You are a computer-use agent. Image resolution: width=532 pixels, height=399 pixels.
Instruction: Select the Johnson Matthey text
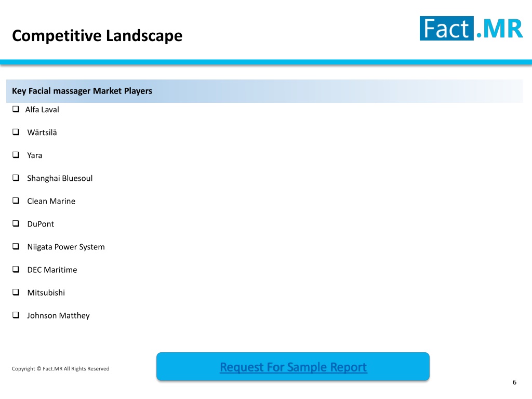coord(58,315)
